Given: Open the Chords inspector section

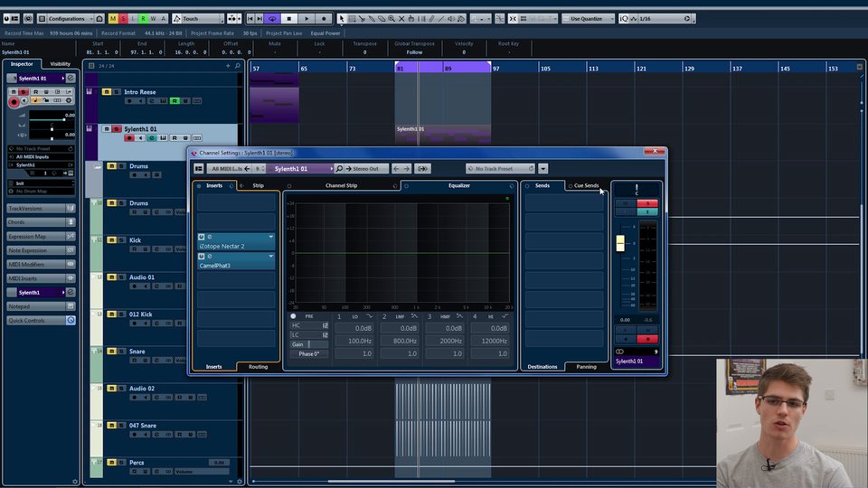Looking at the screenshot, I should pos(41,222).
